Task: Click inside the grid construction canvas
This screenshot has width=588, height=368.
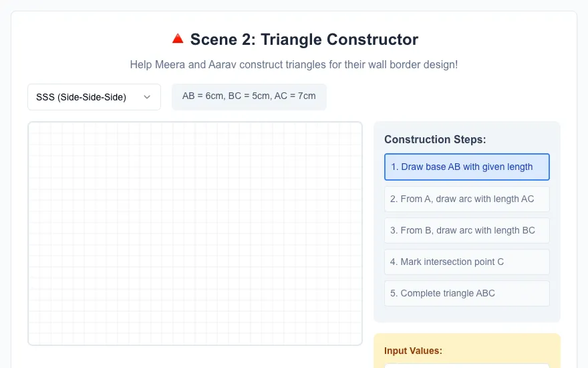Action: pos(195,234)
